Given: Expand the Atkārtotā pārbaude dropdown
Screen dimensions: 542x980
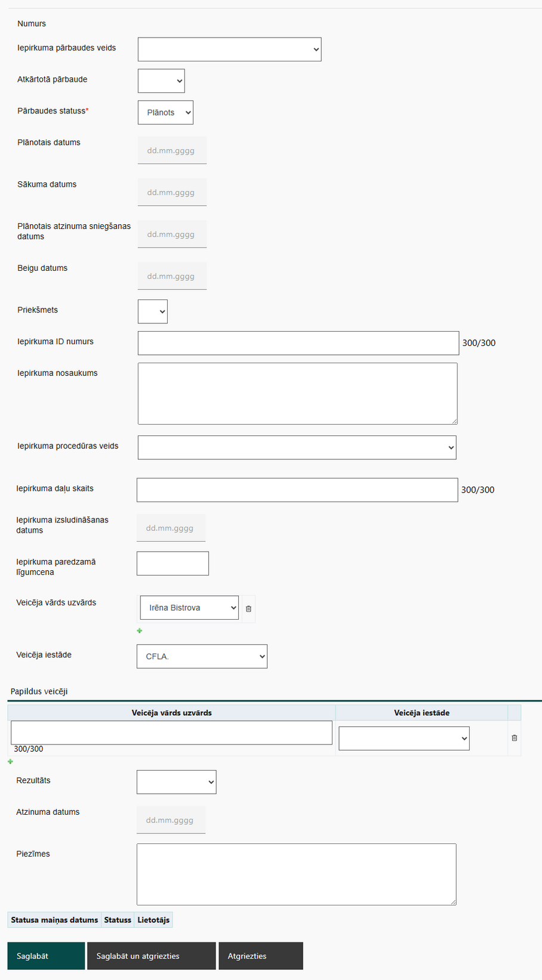Looking at the screenshot, I should (161, 81).
